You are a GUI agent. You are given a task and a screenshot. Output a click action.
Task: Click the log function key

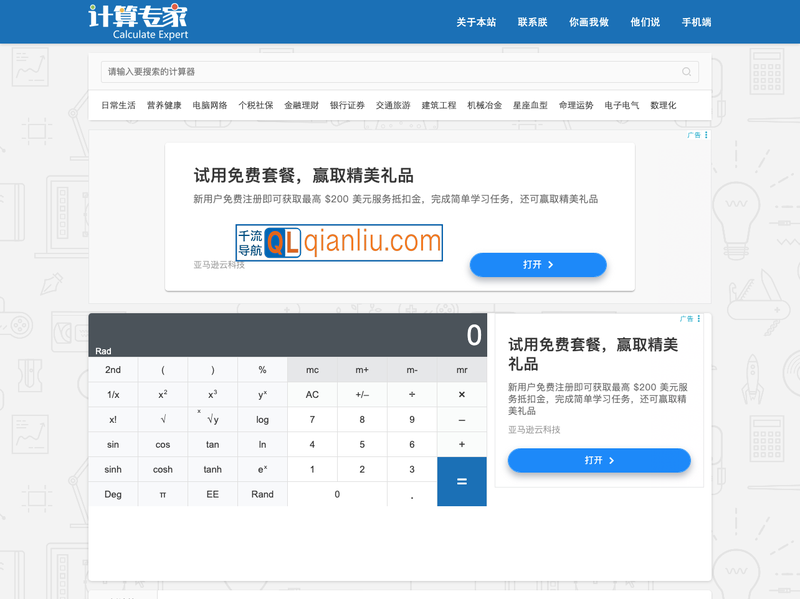pos(262,419)
